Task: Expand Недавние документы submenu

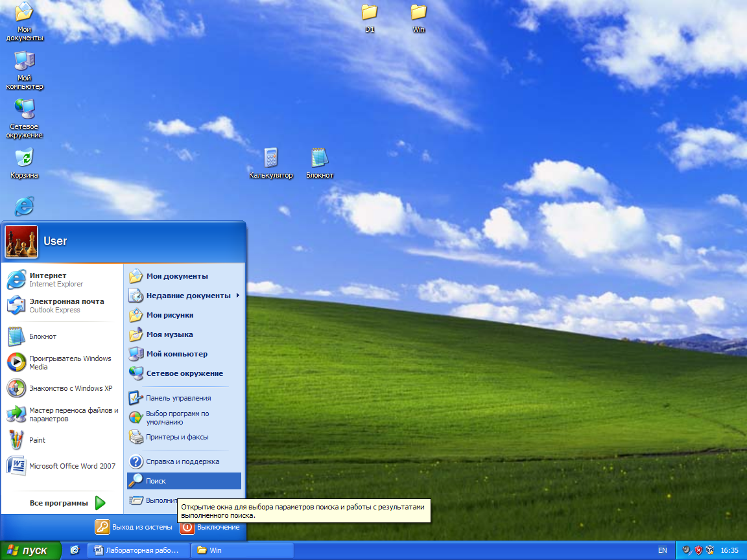Action: 184,296
